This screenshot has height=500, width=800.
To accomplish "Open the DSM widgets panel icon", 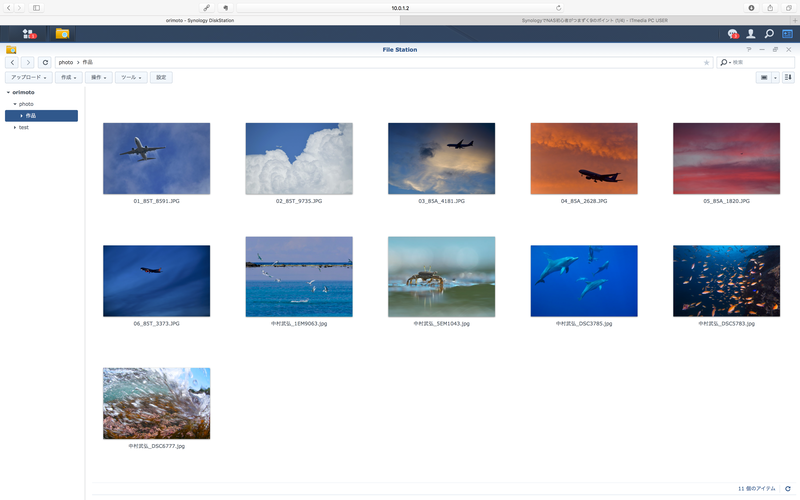I will (787, 34).
